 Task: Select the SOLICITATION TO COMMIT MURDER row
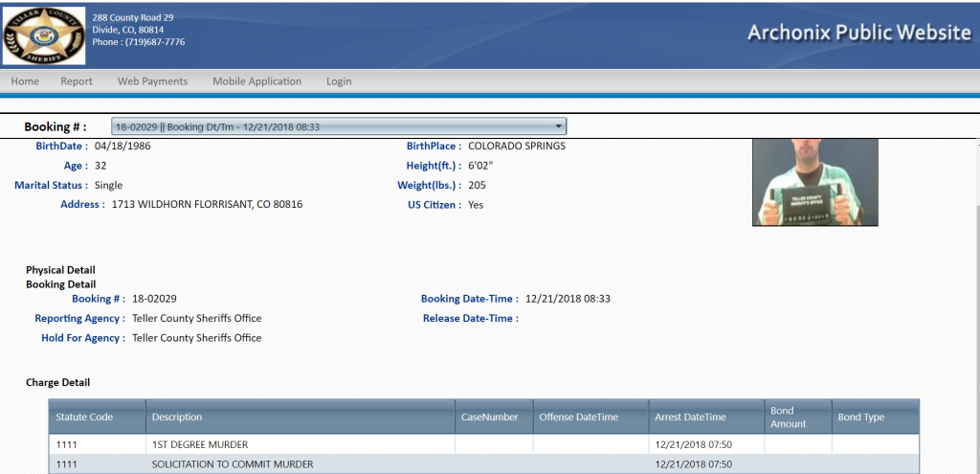tap(233, 464)
